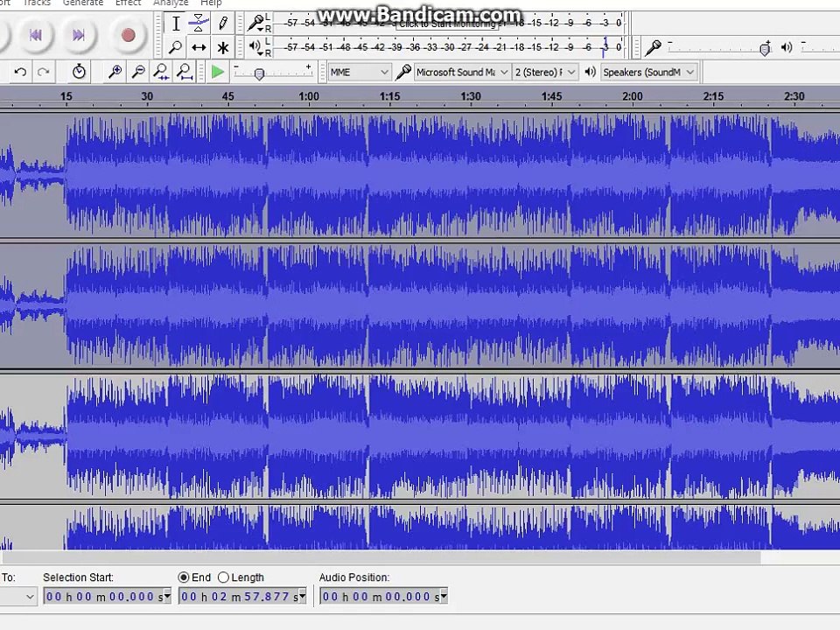Viewport: 840px width, 630px height.
Task: Adjust the playback speed slider
Action: point(259,73)
